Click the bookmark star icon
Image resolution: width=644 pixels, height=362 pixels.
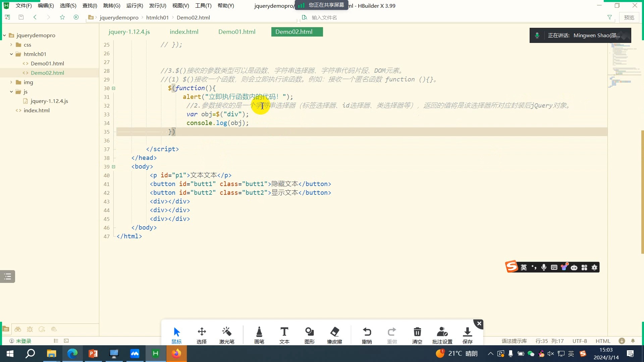point(62,17)
